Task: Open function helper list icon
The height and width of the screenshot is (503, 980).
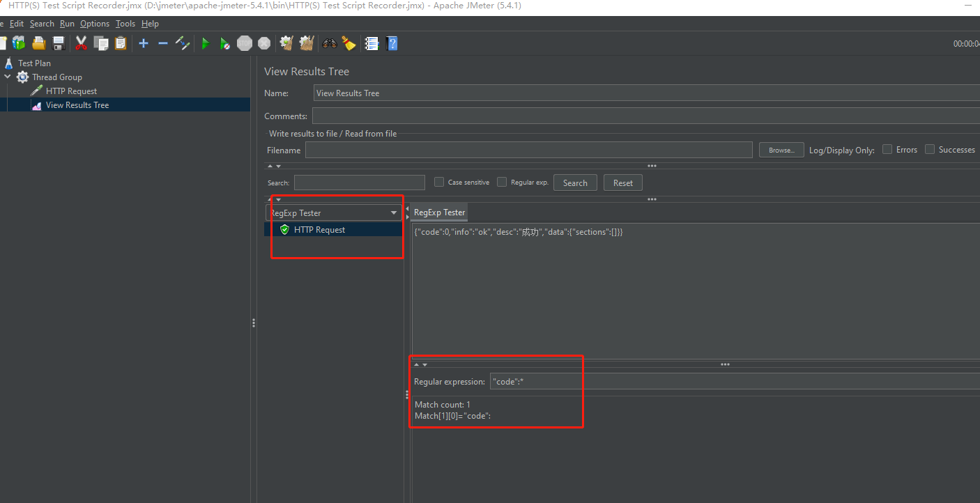Action: click(x=372, y=43)
